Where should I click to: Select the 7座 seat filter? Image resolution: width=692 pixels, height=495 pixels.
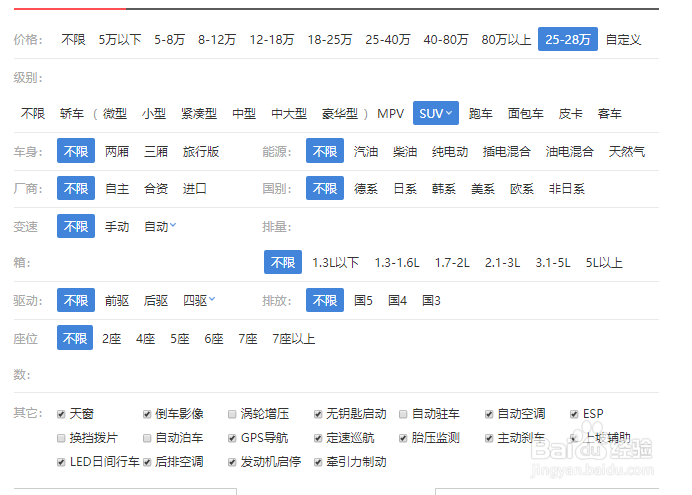248,339
